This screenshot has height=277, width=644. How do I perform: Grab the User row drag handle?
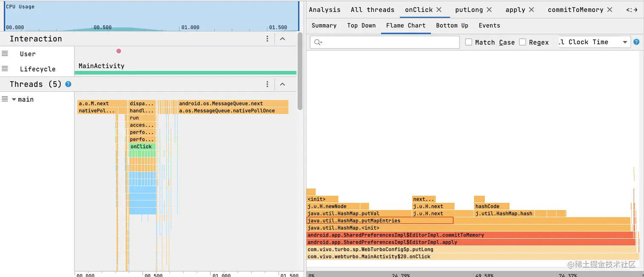point(5,54)
